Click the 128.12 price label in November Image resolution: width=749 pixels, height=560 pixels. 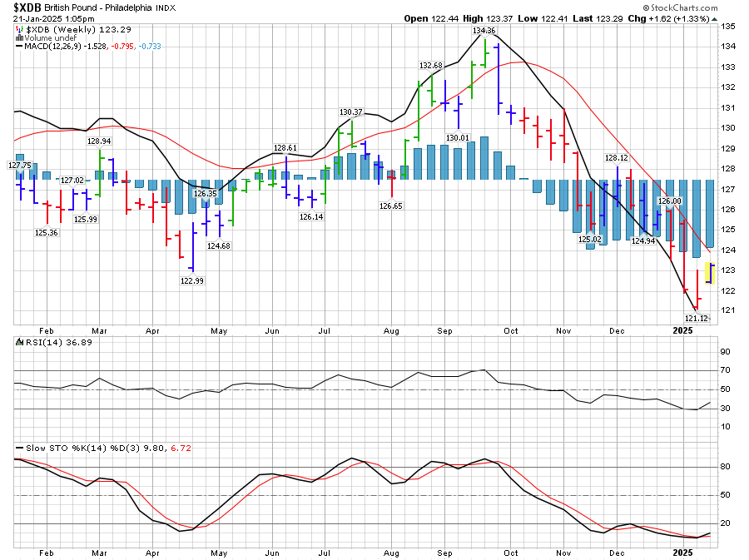616,157
